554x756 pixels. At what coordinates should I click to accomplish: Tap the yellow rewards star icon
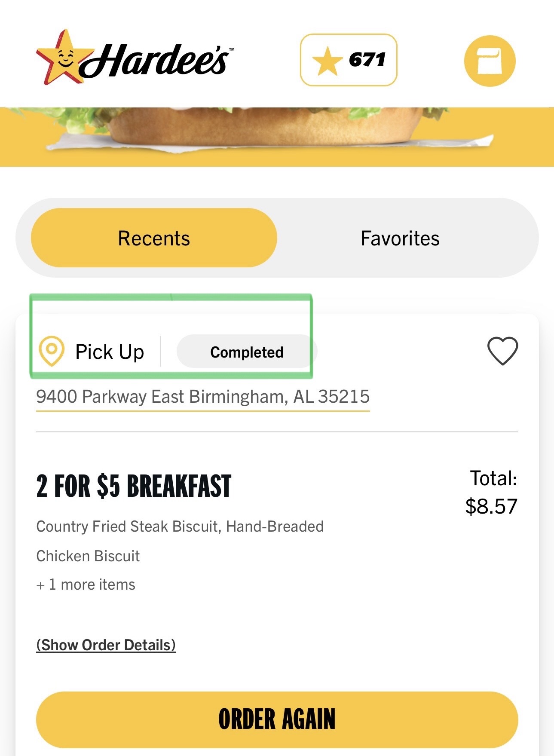328,61
